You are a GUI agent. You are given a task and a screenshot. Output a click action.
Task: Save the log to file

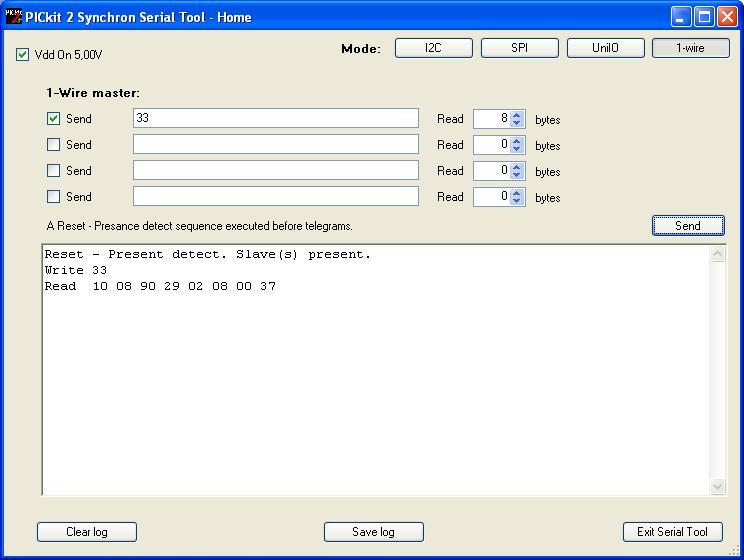[373, 532]
